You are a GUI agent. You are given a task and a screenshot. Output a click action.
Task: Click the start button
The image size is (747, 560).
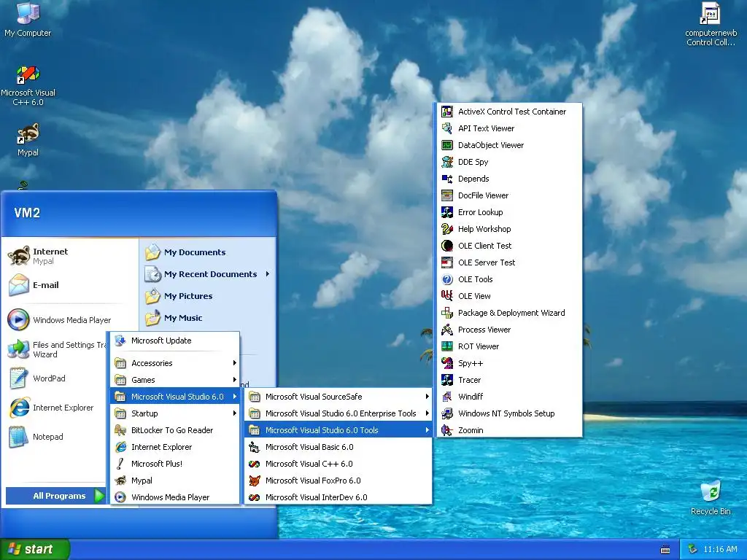coord(35,549)
